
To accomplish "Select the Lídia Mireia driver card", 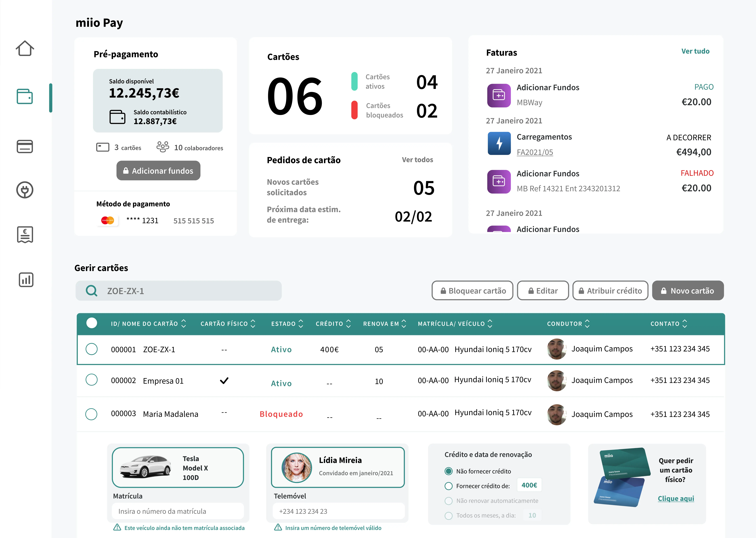I will (x=338, y=467).
